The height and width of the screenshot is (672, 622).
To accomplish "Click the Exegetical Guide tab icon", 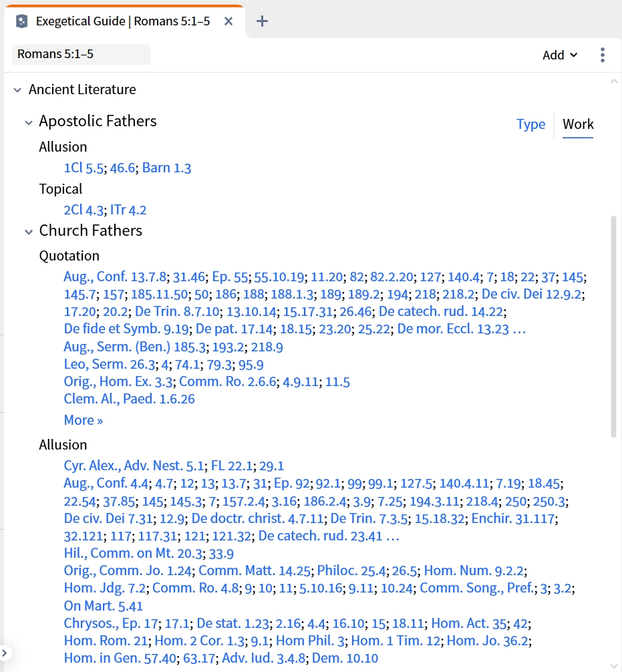I will point(21,21).
